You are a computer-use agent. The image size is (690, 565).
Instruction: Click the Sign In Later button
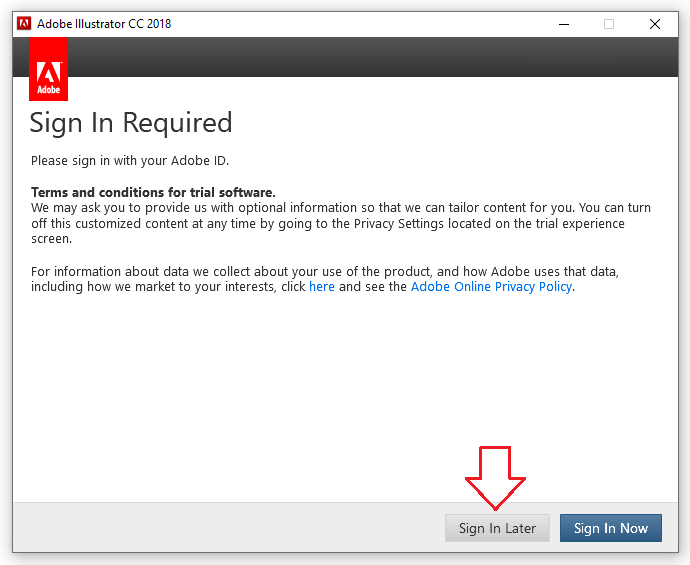[497, 528]
